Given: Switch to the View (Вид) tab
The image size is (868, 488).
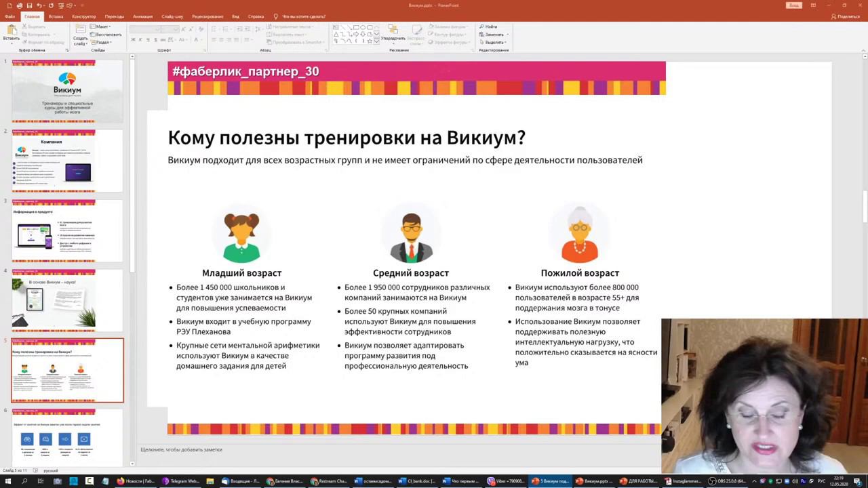Looking at the screenshot, I should (x=235, y=16).
